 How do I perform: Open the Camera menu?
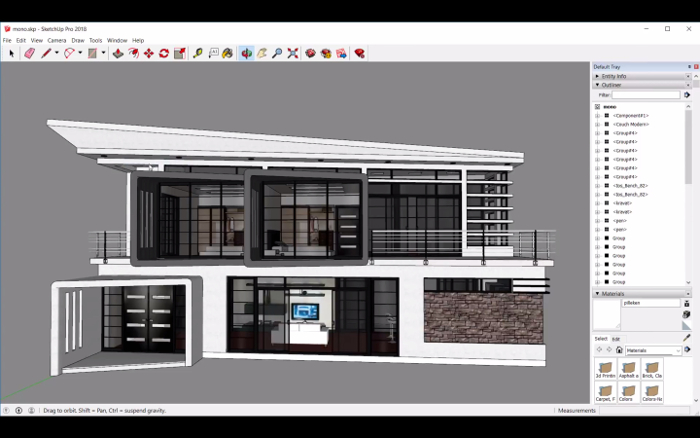pos(56,40)
